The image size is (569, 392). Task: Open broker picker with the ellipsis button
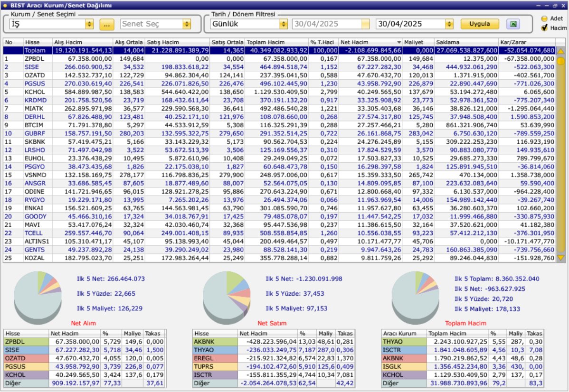(x=107, y=25)
